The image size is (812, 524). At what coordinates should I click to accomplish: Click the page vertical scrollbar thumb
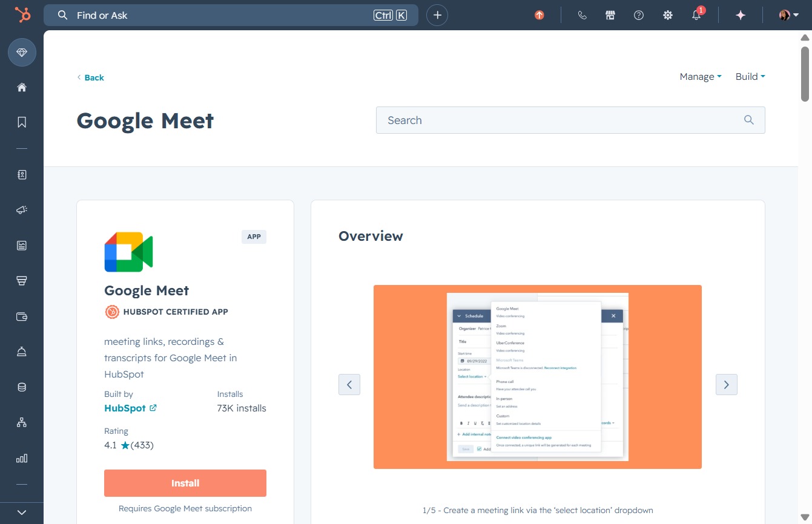[805, 73]
